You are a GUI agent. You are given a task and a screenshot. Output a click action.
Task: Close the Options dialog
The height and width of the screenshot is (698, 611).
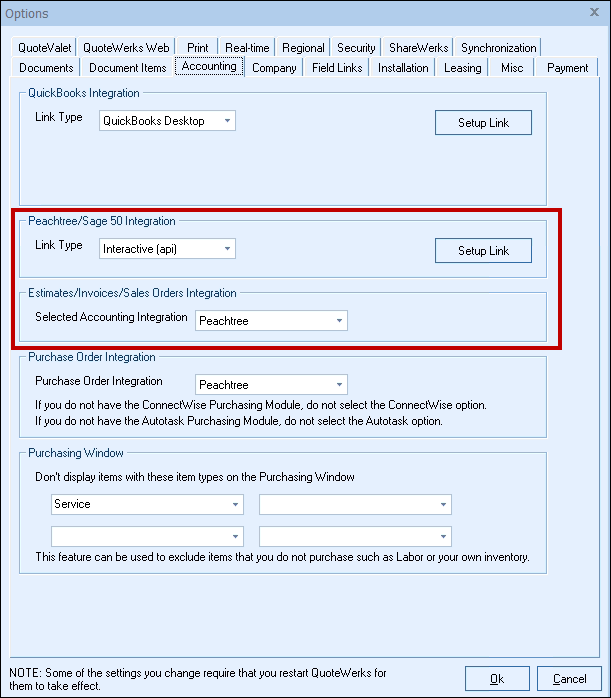click(x=594, y=12)
